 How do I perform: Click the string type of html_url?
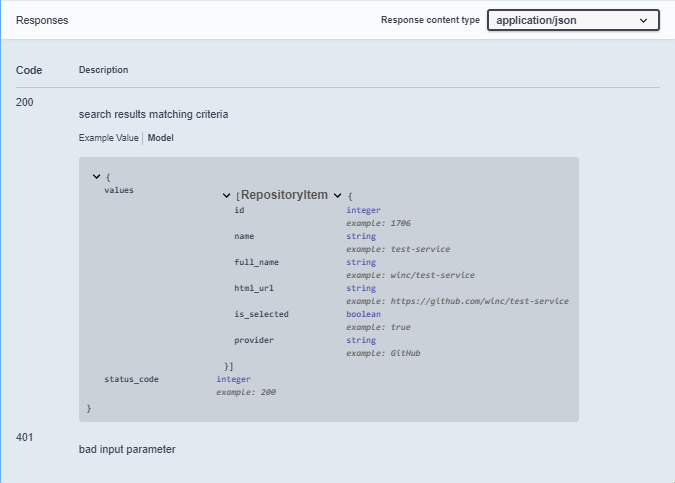click(361, 288)
